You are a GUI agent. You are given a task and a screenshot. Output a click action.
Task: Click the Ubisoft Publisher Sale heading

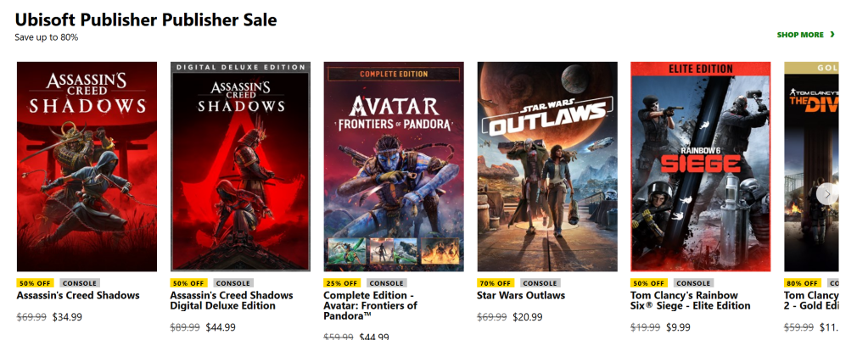pos(146,19)
